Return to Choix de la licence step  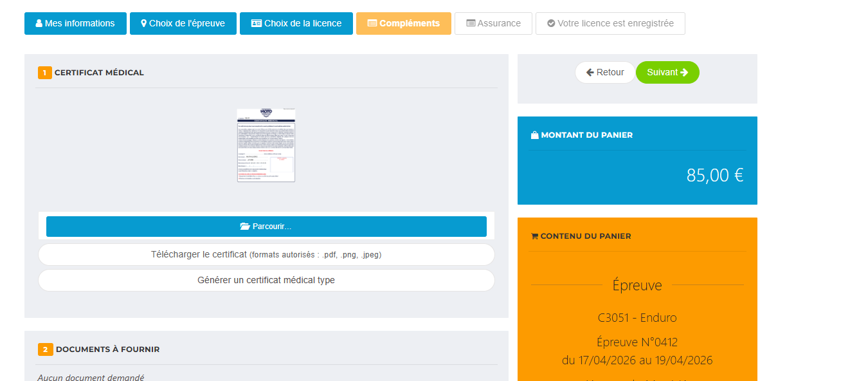click(296, 23)
